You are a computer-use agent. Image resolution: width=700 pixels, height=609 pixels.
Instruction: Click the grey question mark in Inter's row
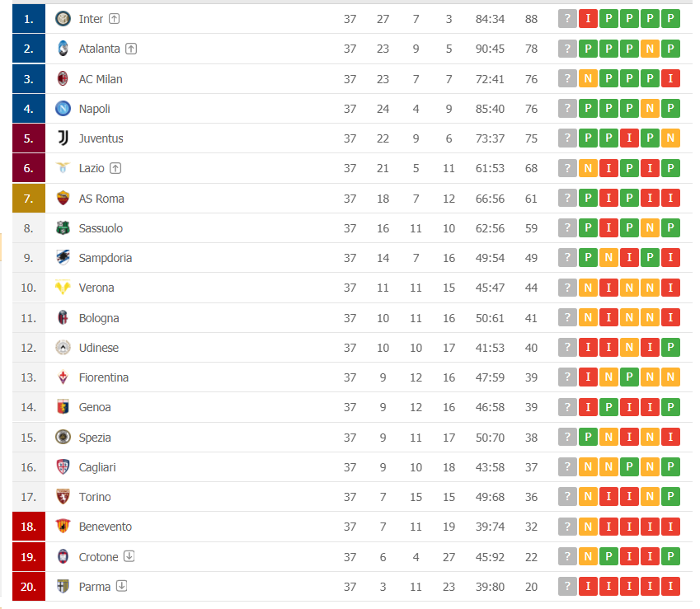click(566, 19)
